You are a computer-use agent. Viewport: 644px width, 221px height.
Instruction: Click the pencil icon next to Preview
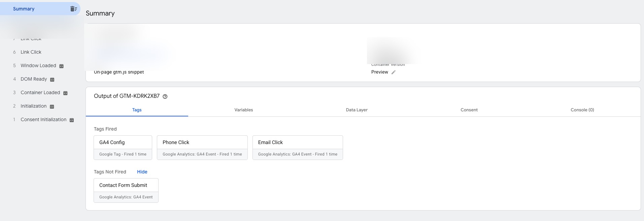(x=393, y=72)
